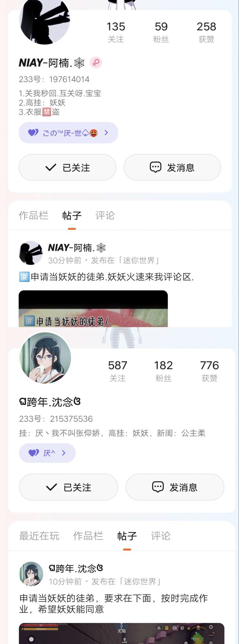Screen dimensions: 239x644
Task: Open the game screenshot in 跨年.沈念 post
Action: tap(121, 633)
